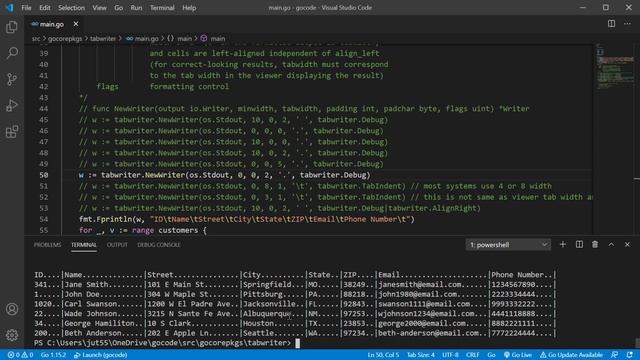Create a new terminal with plus icon

pyautogui.click(x=562, y=244)
